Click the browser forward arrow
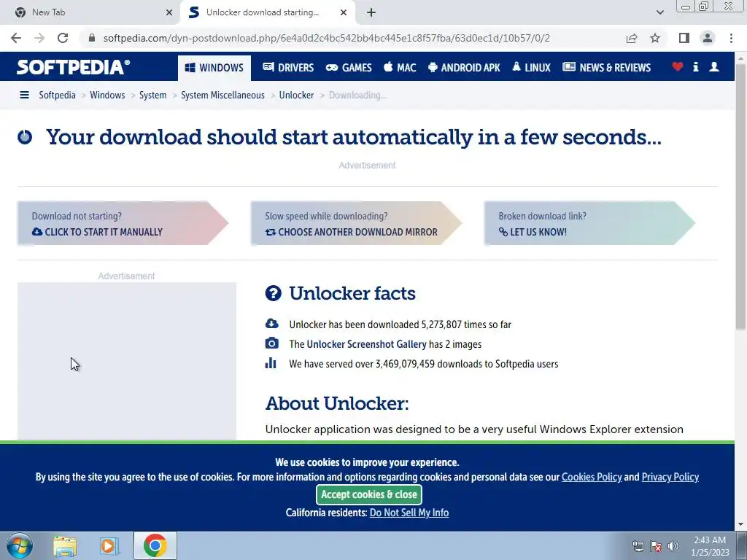Viewport: 747px width, 560px height. click(x=39, y=38)
